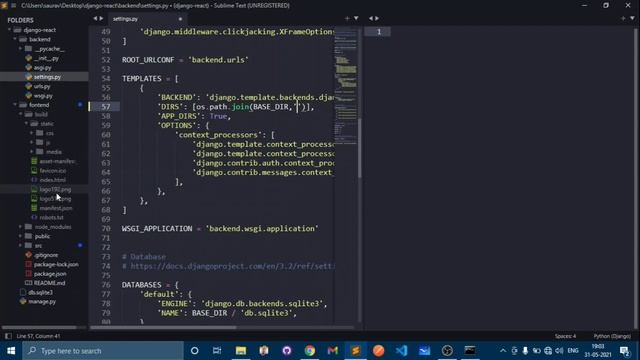Open package-lock.json file

tap(56, 264)
